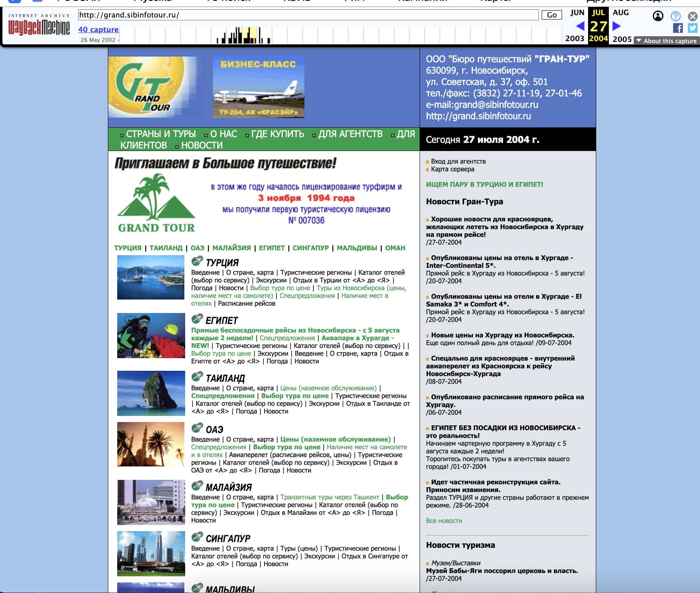The height and width of the screenshot is (593, 700).
Task: Click the Wayback URL input field
Action: tap(308, 15)
